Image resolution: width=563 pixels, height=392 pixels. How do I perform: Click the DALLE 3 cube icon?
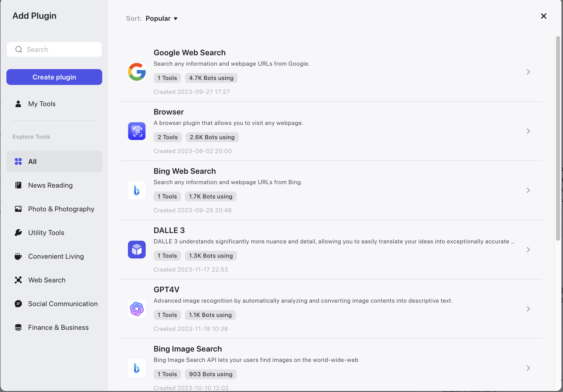tap(137, 250)
